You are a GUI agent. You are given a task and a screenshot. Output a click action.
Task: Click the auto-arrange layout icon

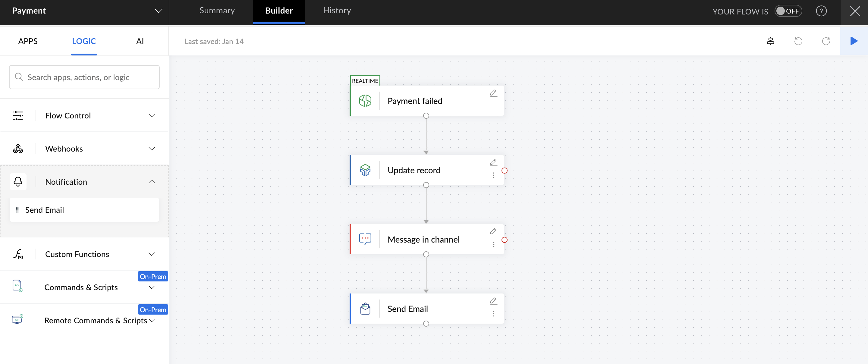770,41
